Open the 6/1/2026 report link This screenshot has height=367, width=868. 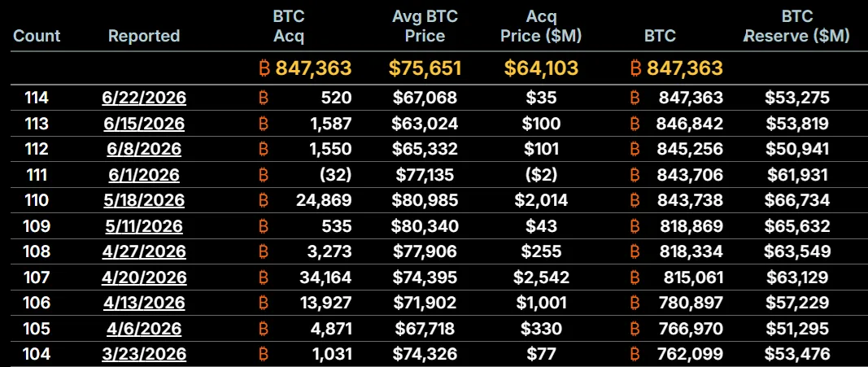(x=144, y=175)
